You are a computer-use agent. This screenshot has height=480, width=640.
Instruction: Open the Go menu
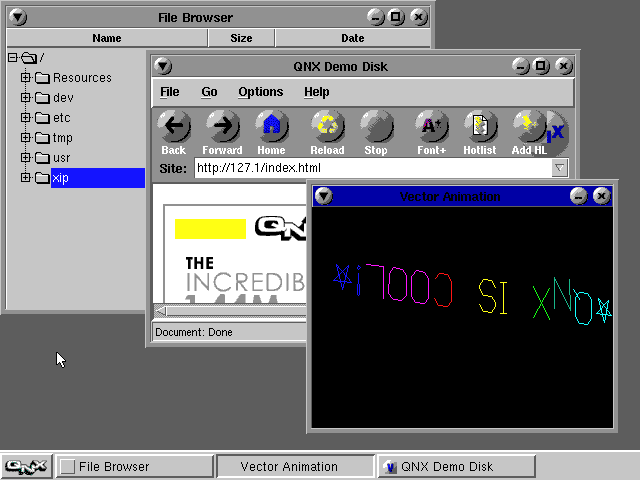(209, 92)
